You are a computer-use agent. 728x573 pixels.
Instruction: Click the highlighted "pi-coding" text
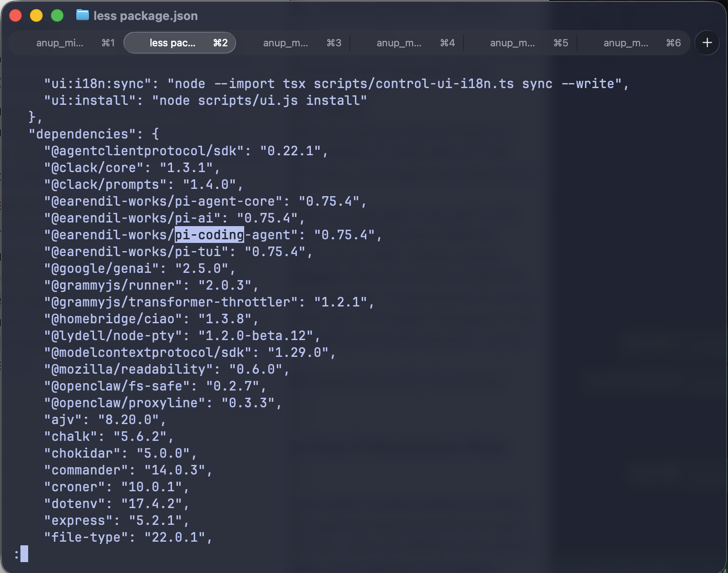[209, 235]
